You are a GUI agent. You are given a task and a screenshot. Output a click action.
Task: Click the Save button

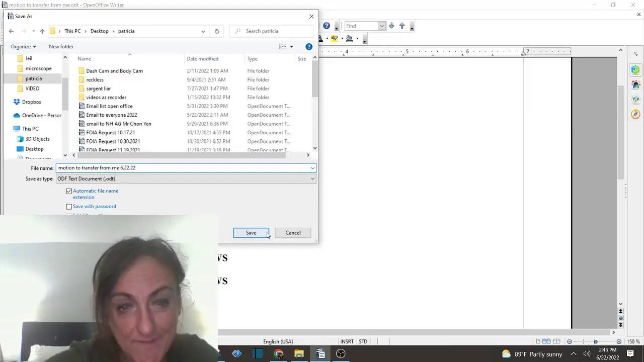pos(251,233)
